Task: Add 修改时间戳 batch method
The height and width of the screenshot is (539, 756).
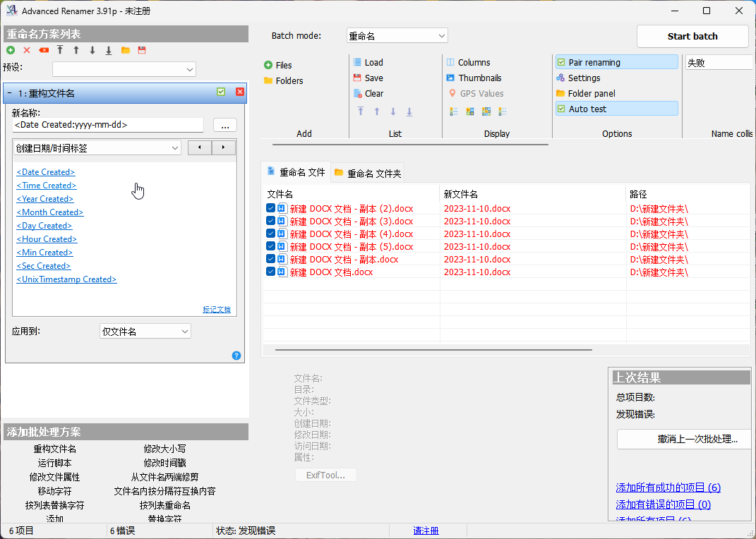Action: point(164,463)
